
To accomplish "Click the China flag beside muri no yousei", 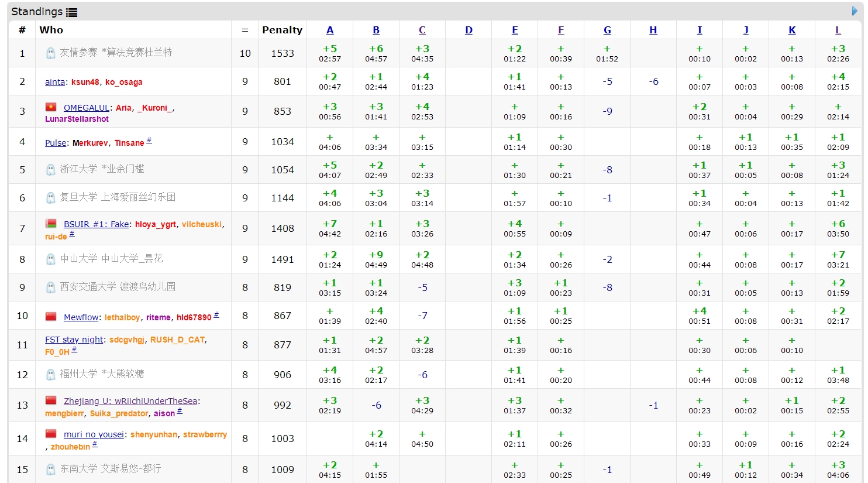I will 51,434.
